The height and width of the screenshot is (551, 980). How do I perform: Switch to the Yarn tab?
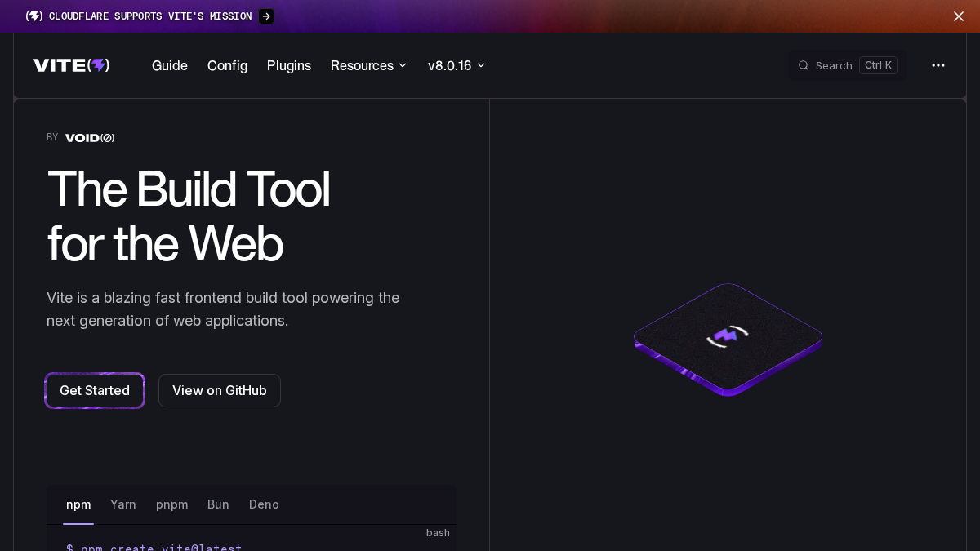coord(123,504)
